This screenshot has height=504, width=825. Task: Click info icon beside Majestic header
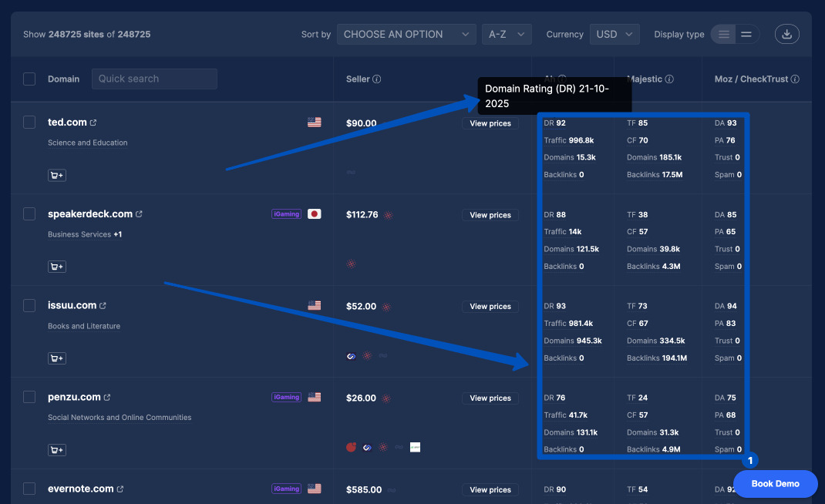669,79
